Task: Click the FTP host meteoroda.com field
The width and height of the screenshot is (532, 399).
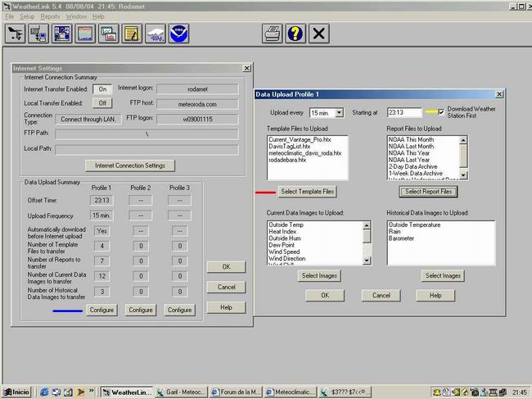Action: click(197, 104)
